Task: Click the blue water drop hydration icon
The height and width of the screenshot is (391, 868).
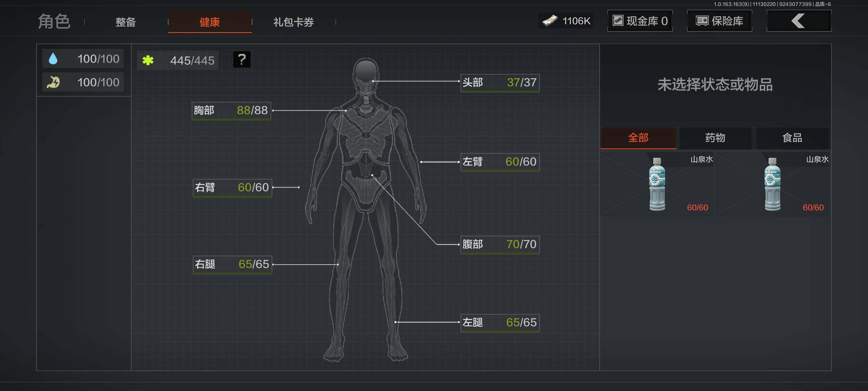Action: (53, 59)
